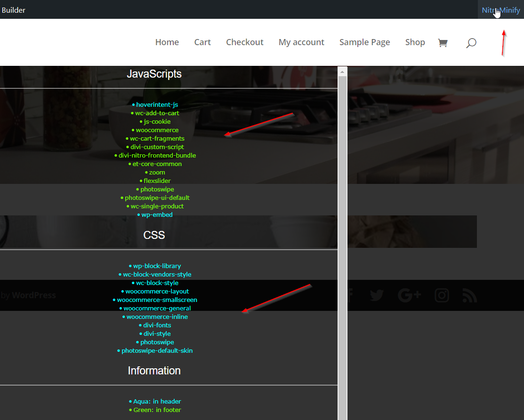Click the wp-embed entry in the JavaScripts list
Viewport: 524px width, 420px height.
pyautogui.click(x=156, y=214)
